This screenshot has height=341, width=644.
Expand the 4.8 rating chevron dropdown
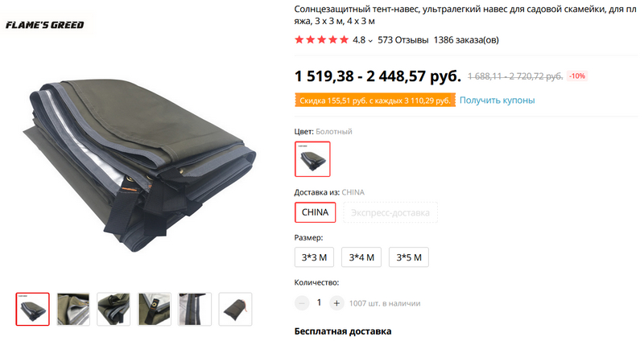[x=370, y=41]
